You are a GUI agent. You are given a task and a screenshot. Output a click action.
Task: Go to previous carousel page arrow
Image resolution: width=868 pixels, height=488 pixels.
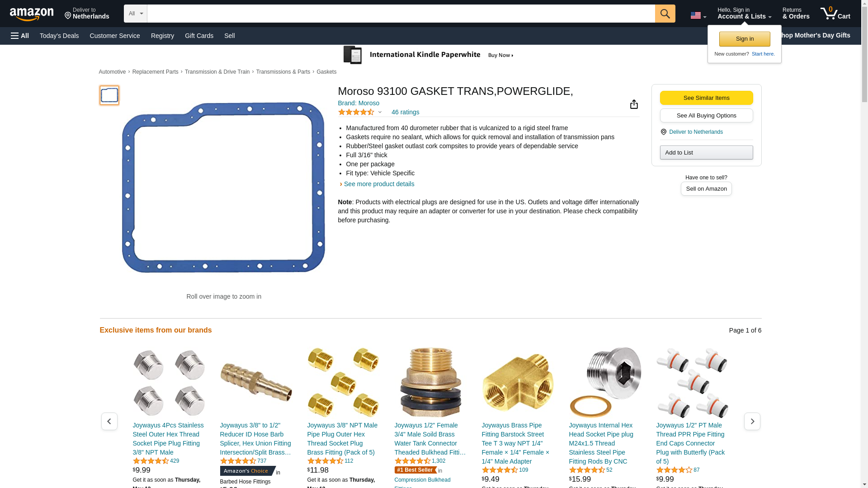pos(109,421)
